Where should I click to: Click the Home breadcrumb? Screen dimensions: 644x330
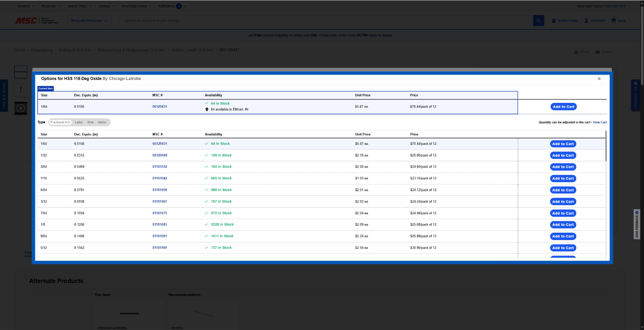(20, 50)
